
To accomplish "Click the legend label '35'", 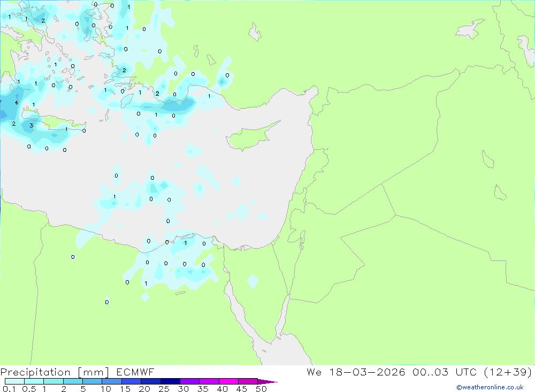I will [x=203, y=389].
